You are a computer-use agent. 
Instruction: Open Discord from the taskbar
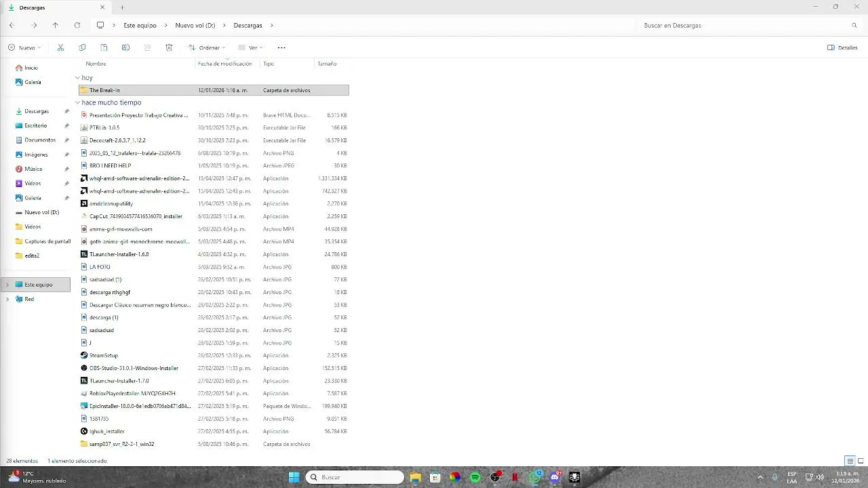tap(555, 477)
